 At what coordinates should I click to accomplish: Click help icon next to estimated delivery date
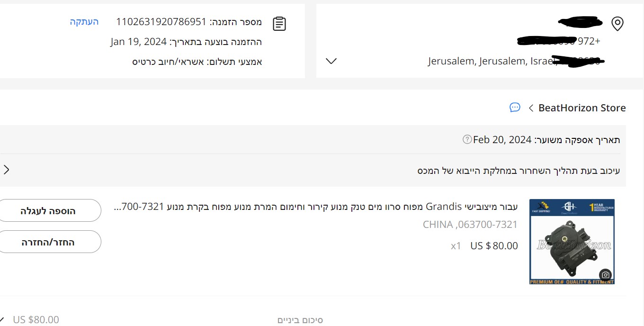pos(467,139)
